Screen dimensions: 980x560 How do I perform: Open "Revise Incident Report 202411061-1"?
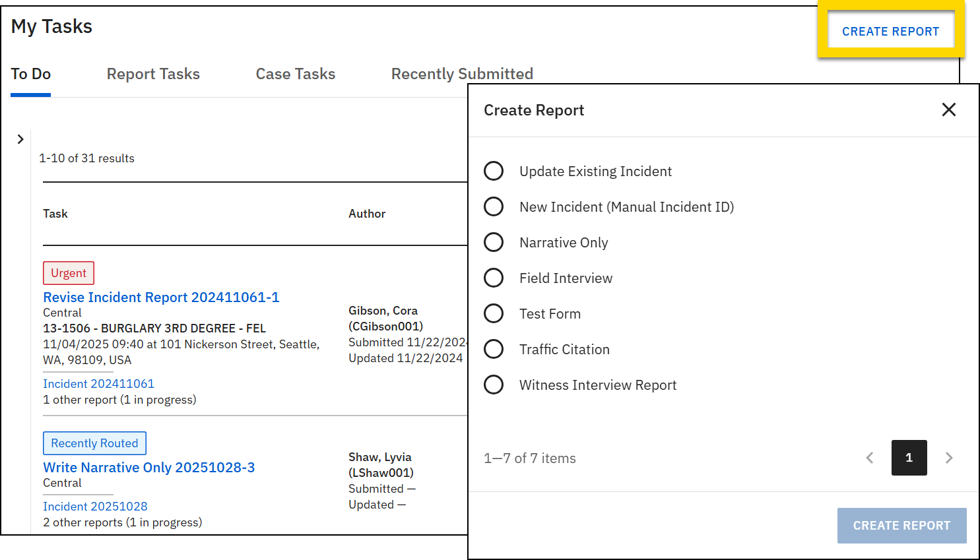(x=161, y=297)
